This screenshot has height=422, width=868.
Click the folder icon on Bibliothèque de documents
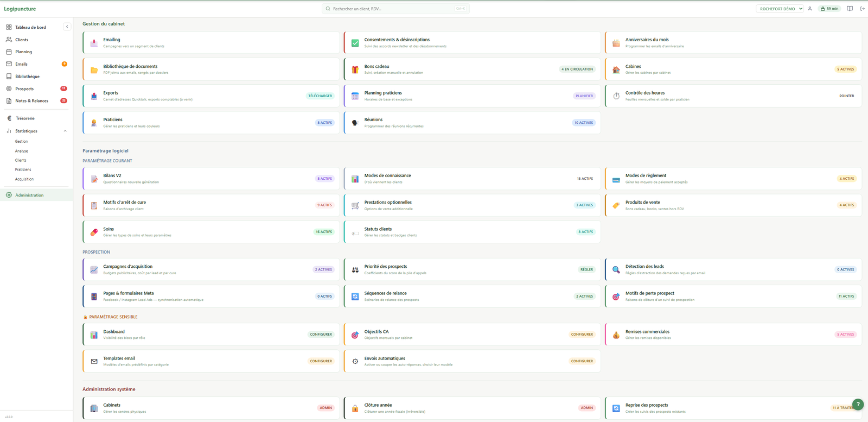(x=94, y=70)
